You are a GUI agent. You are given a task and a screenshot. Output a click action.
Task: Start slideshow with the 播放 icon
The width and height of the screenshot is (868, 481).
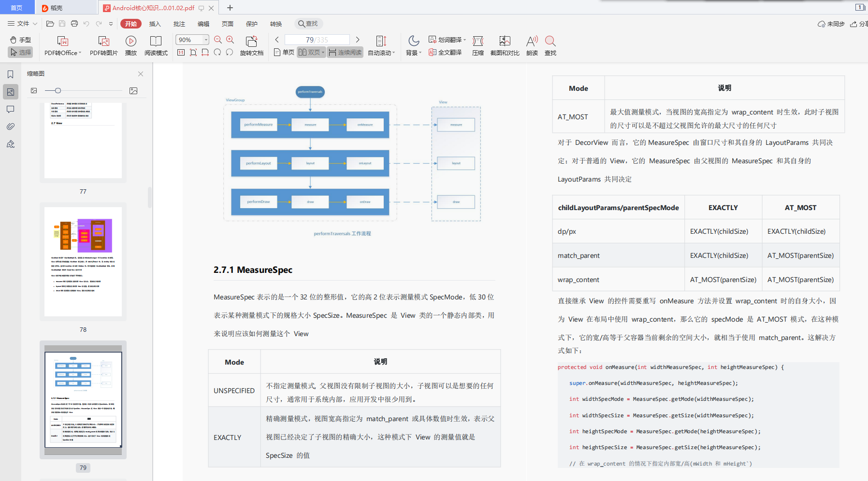click(x=130, y=42)
